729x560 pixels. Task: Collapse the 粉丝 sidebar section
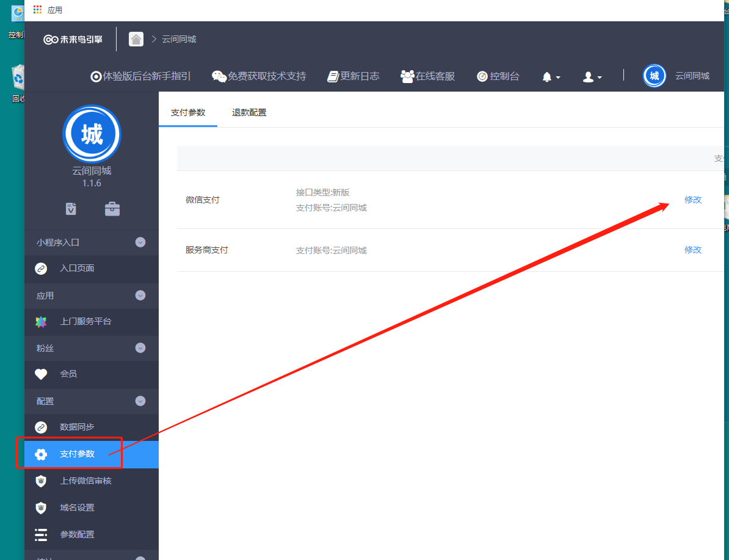point(140,348)
